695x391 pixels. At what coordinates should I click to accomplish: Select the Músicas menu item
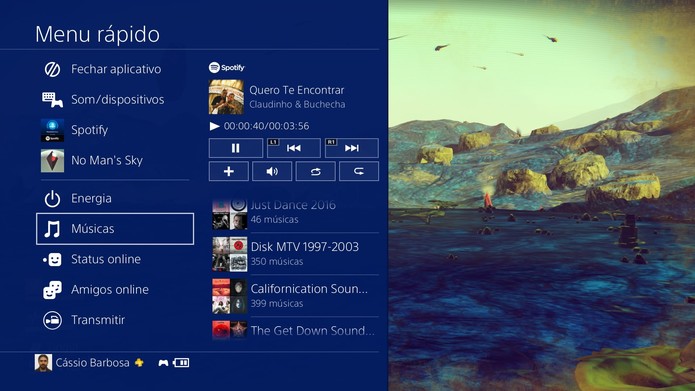(115, 229)
